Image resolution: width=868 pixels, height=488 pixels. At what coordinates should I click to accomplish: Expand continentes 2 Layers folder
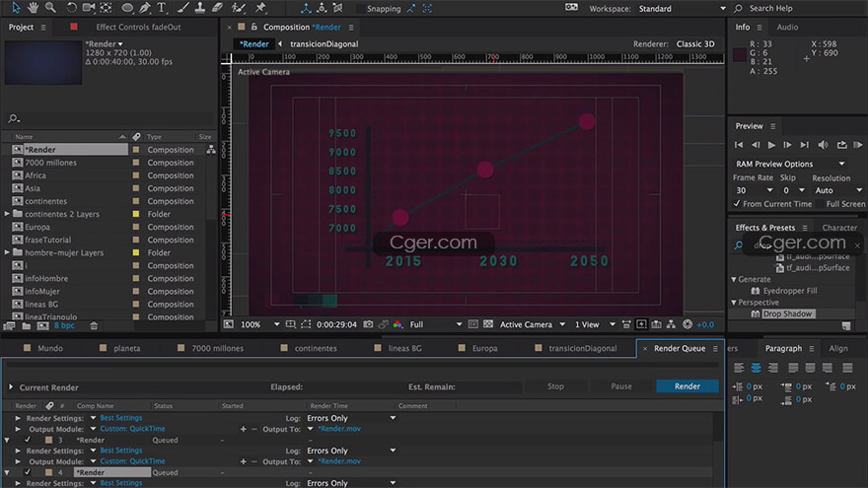[x=7, y=214]
